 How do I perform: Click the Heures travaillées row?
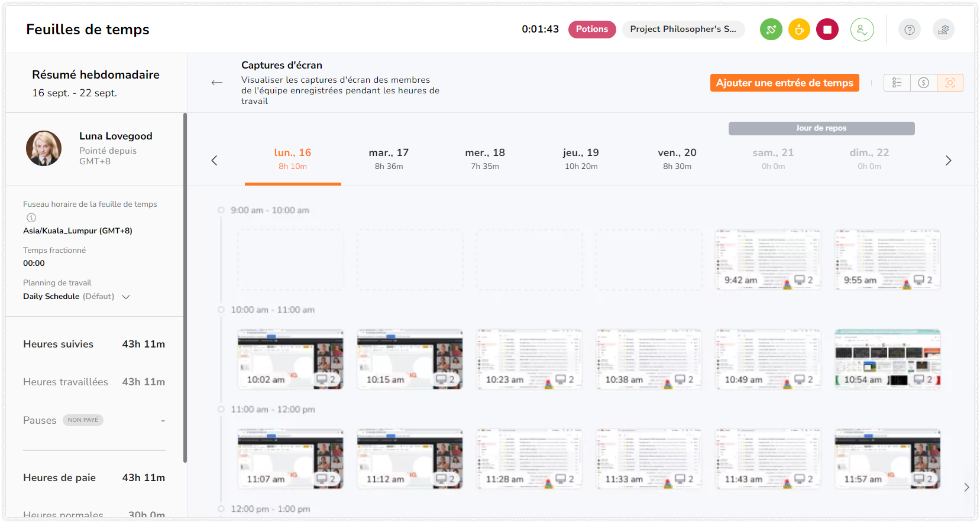click(x=94, y=382)
